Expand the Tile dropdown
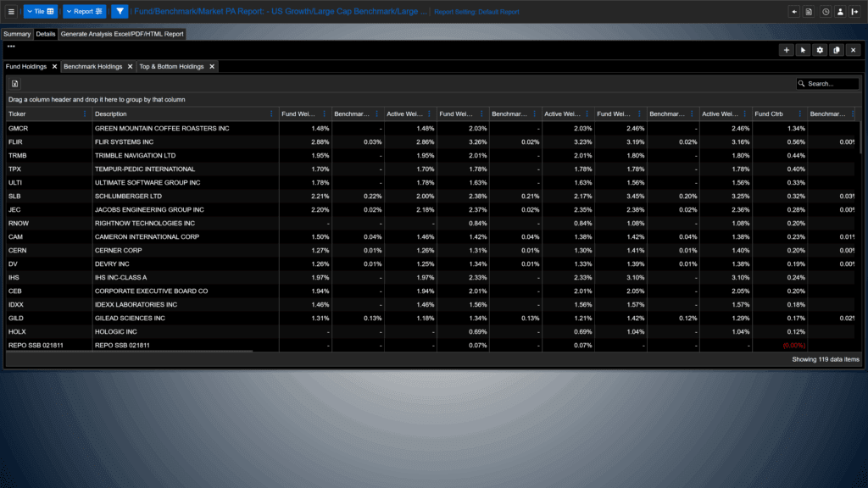 pyautogui.click(x=41, y=11)
